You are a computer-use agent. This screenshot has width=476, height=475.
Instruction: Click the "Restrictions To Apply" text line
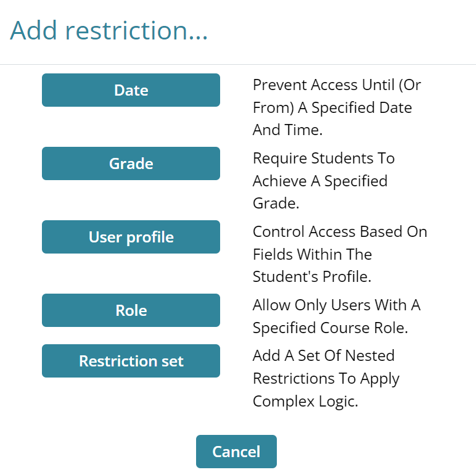(x=326, y=378)
